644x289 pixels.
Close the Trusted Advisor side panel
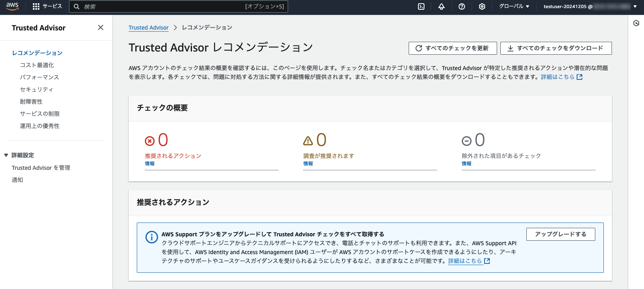(101, 28)
